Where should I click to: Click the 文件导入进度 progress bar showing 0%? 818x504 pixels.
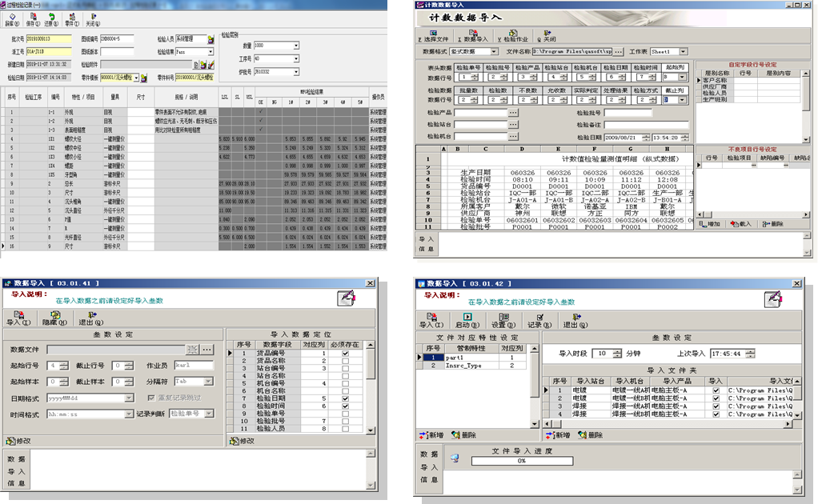(x=522, y=461)
